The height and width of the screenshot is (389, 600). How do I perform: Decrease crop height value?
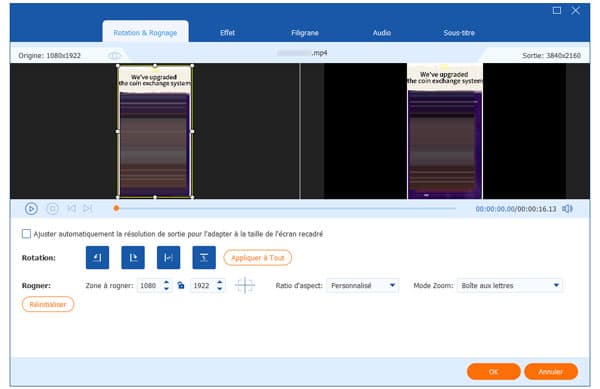coord(220,289)
